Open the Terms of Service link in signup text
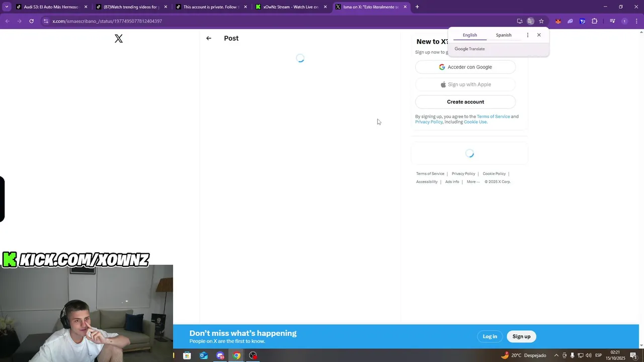Image resolution: width=644 pixels, height=362 pixels. [493, 117]
